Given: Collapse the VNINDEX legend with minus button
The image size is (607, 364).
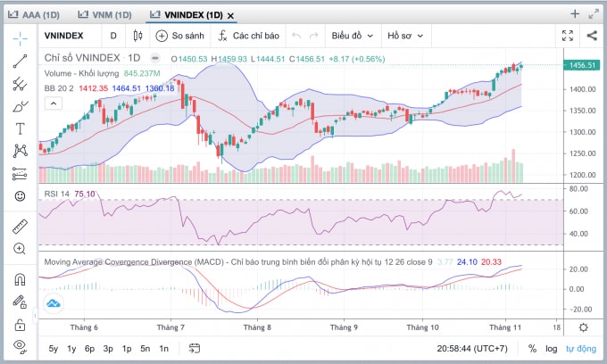Looking at the screenshot, I should tap(154, 58).
